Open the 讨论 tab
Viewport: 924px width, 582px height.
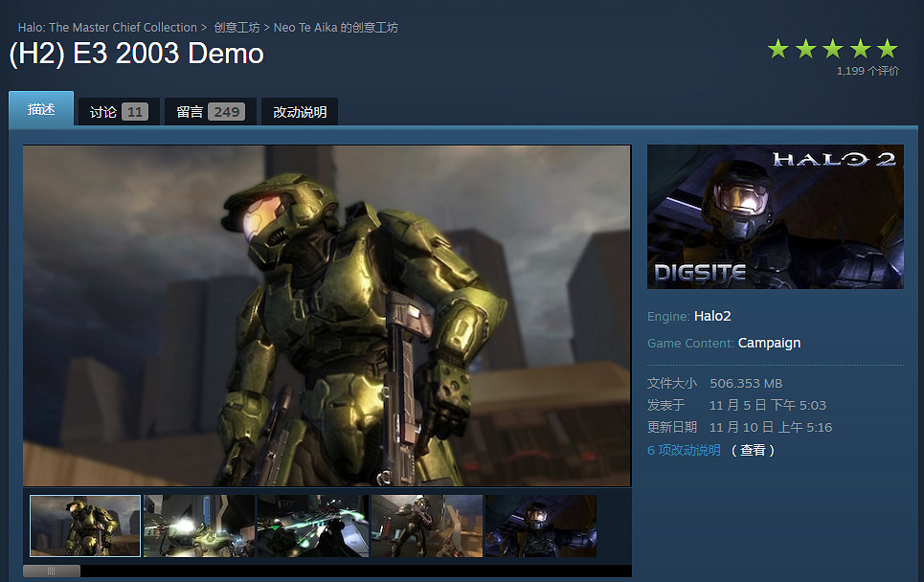point(119,112)
